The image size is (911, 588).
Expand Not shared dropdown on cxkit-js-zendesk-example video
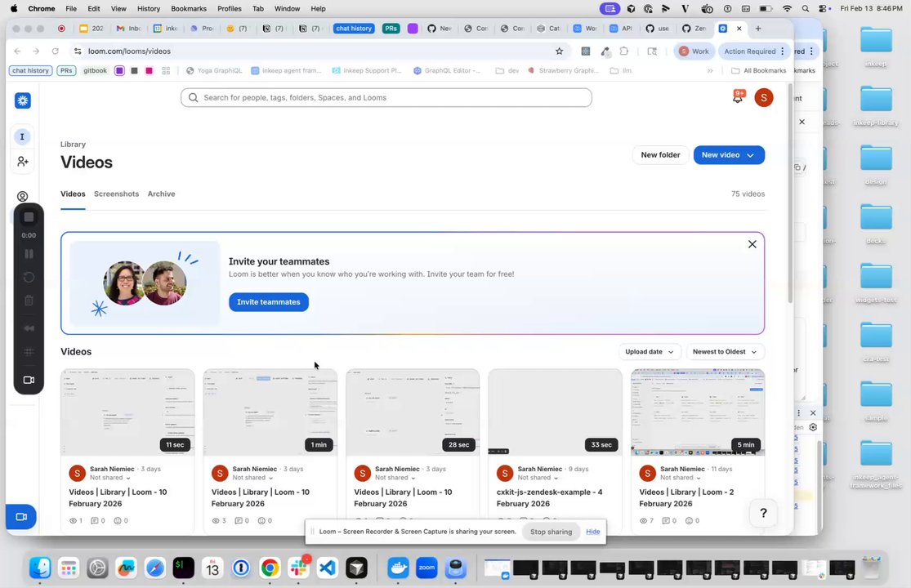point(538,478)
